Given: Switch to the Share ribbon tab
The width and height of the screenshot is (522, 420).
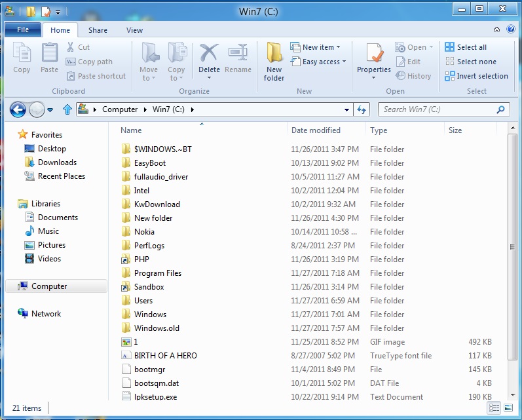Looking at the screenshot, I should pyautogui.click(x=98, y=30).
